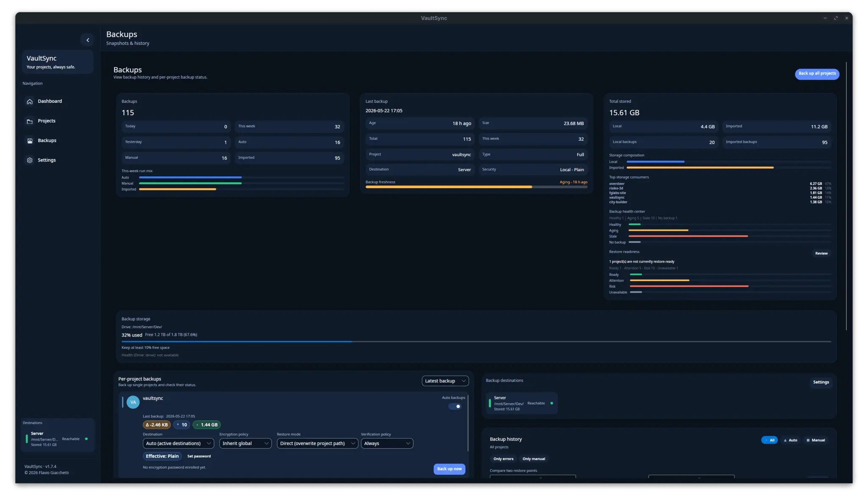Click the green Reachable dot in Backup destinations
868x502 pixels.
point(551,403)
